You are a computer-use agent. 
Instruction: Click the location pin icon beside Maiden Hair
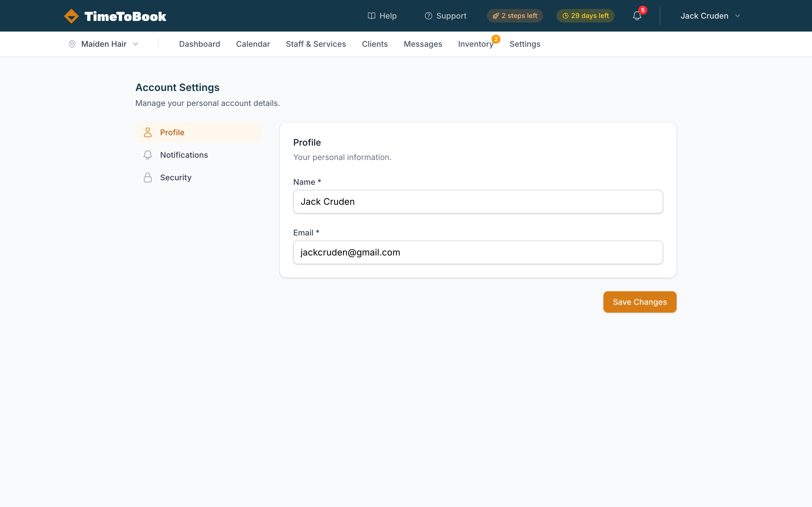click(x=72, y=44)
